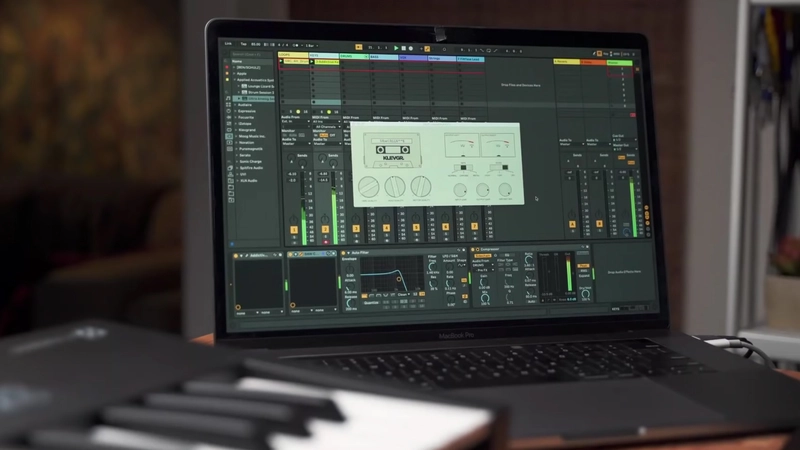Click the round Record button in transport

point(411,48)
